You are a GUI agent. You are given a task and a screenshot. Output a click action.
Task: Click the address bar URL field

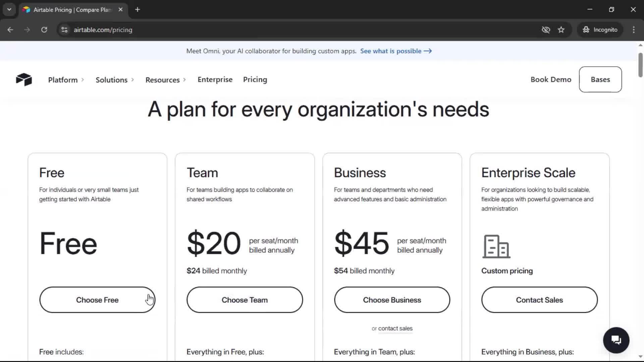299,30
